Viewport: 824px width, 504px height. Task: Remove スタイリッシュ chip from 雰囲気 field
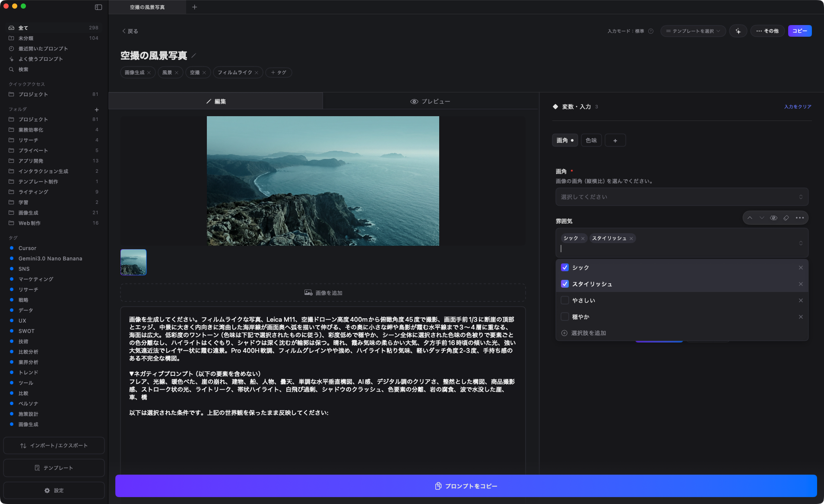coord(631,238)
